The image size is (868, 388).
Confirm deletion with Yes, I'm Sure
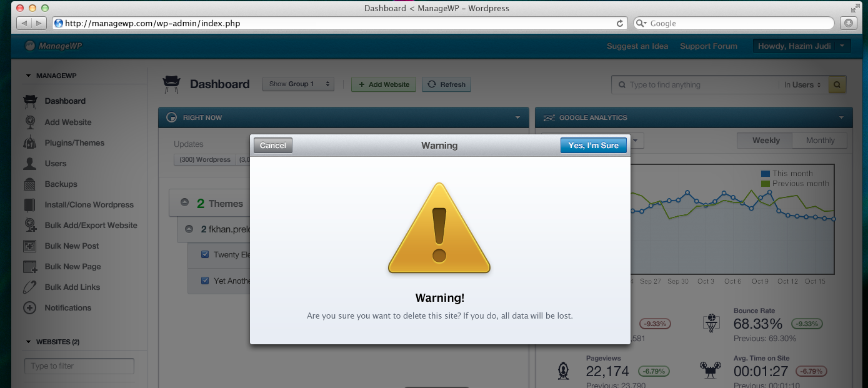click(x=593, y=146)
